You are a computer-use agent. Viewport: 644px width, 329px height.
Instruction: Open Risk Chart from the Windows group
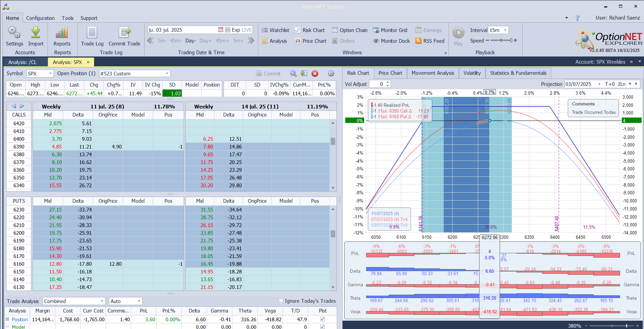coord(310,30)
